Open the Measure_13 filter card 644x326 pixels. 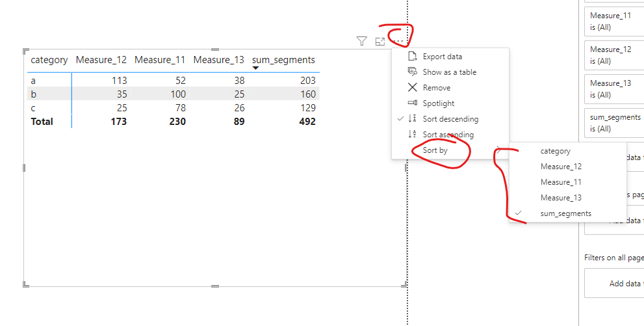point(614,88)
